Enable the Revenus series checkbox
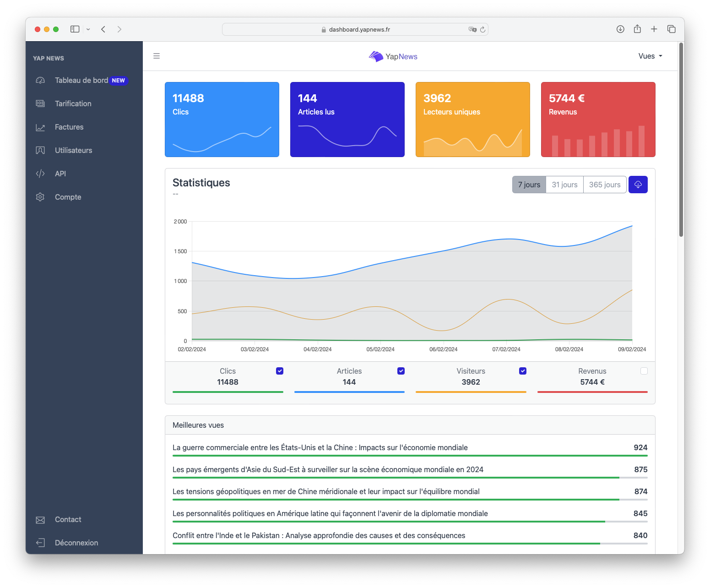The image size is (710, 588). [644, 371]
